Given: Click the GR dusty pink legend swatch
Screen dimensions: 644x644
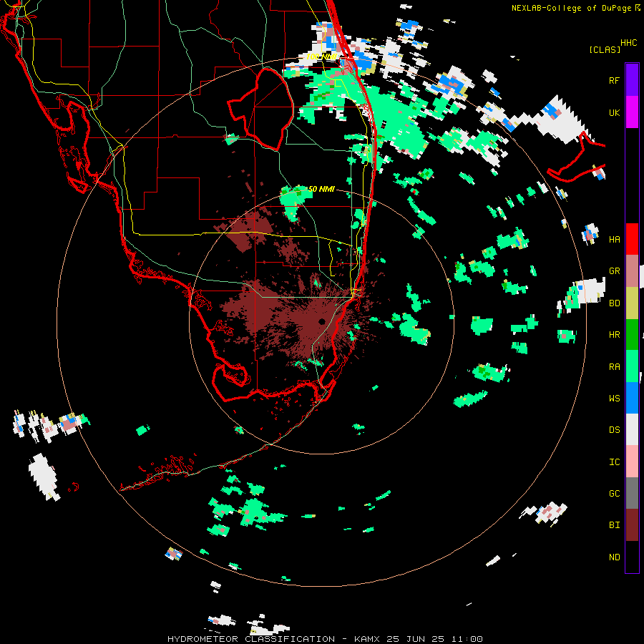Looking at the screenshot, I should tap(632, 271).
